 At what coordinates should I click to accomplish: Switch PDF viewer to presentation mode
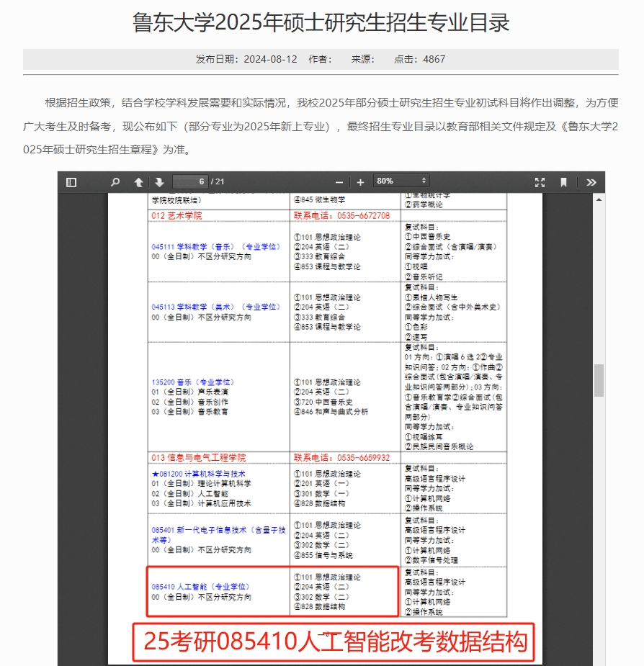tap(540, 182)
